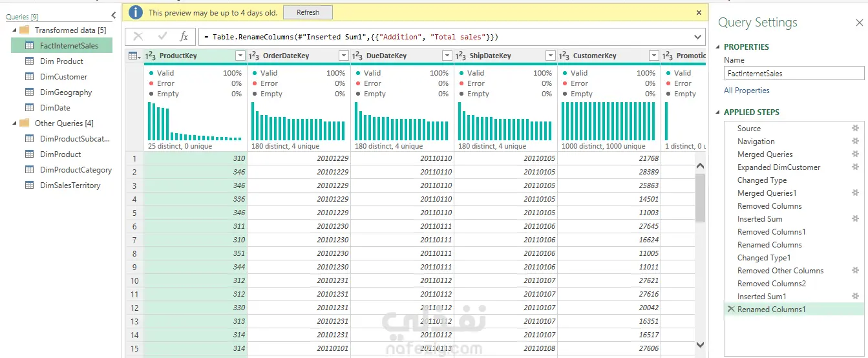Click the cell with value 21768
Screen dimensions: 868x358
pyautogui.click(x=609, y=159)
